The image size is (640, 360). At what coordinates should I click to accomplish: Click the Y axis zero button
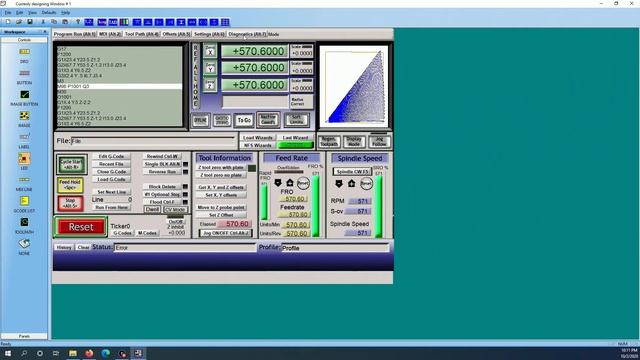pyautogui.click(x=210, y=68)
